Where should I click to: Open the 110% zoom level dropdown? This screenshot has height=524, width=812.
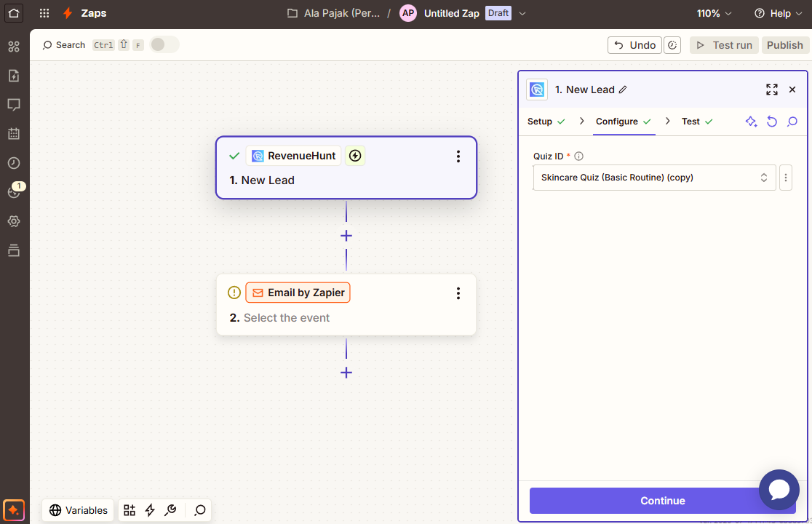pyautogui.click(x=714, y=13)
